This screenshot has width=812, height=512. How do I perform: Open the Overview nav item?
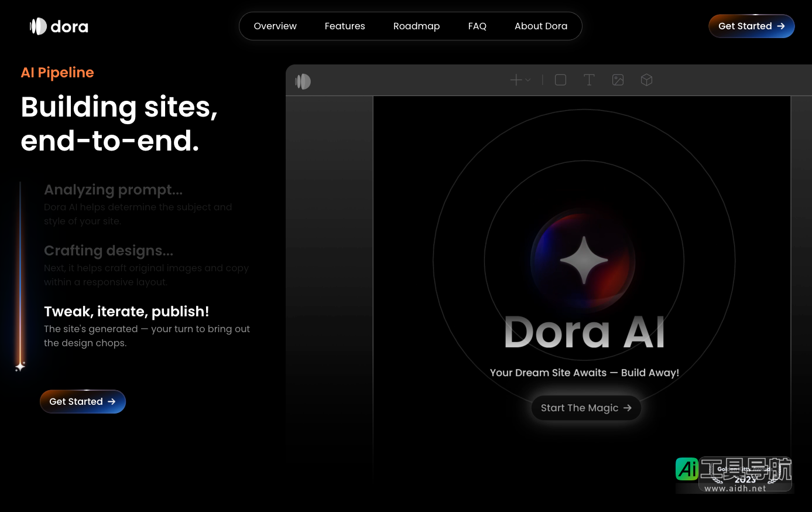275,26
